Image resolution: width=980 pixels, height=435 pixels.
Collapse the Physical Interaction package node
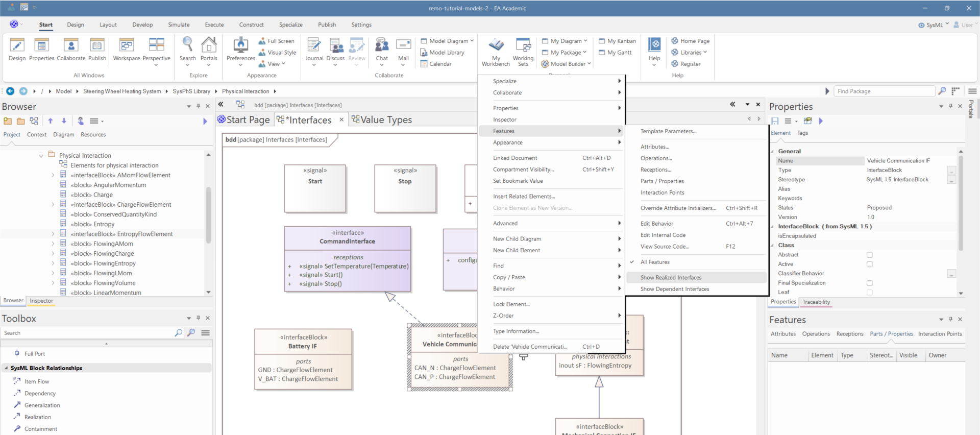[x=41, y=156]
